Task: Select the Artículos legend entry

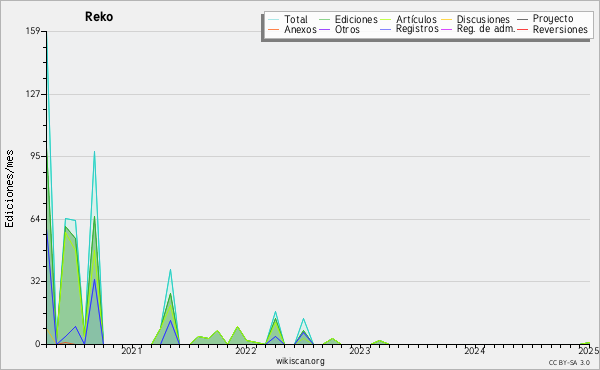Action: pos(416,19)
